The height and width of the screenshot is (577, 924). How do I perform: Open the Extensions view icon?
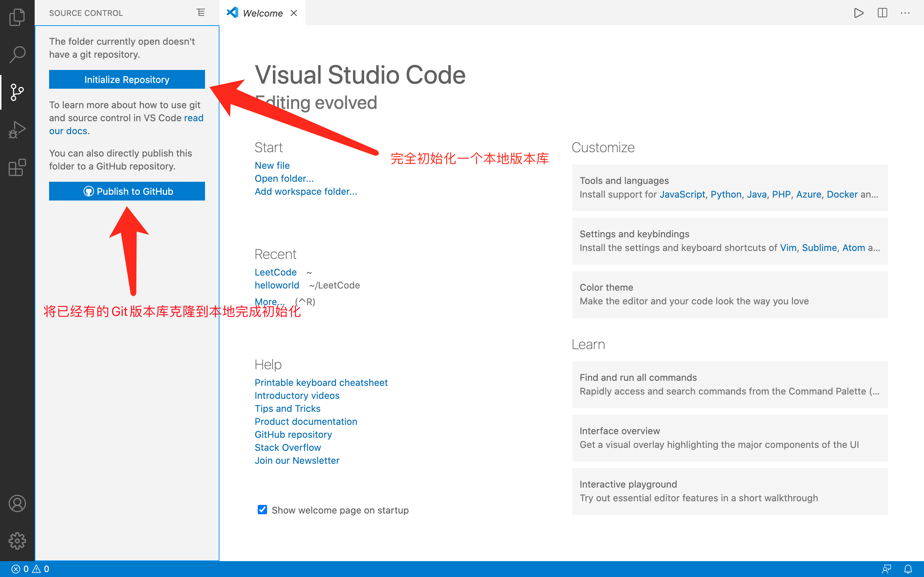click(x=17, y=168)
